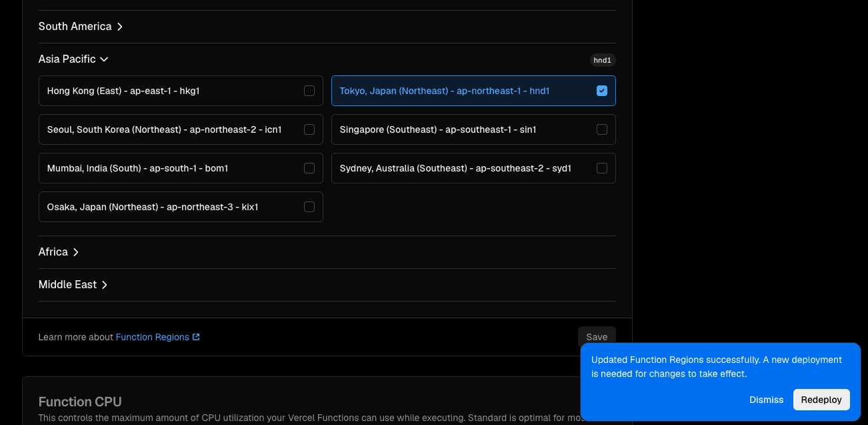This screenshot has width=868, height=425.
Task: Dismiss the update notification
Action: coord(766,400)
